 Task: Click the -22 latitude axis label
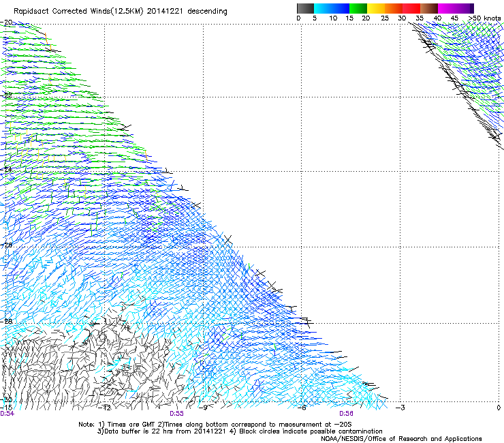(6, 95)
